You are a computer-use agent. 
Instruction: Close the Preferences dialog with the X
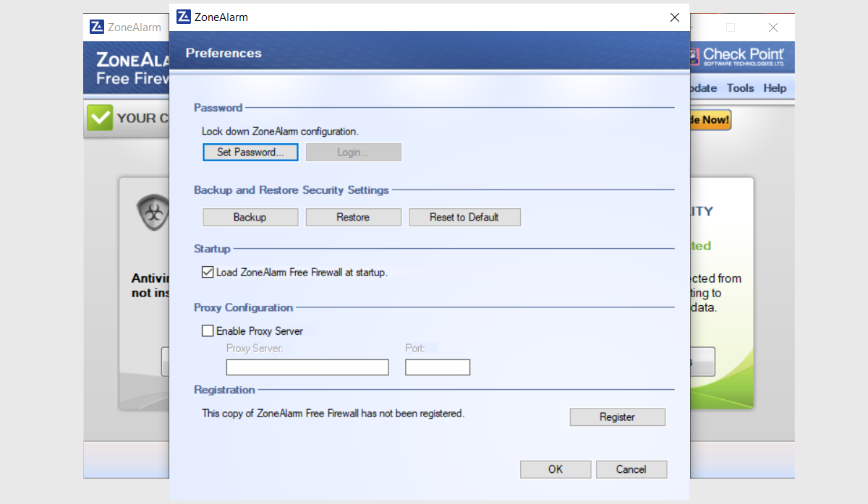click(674, 17)
